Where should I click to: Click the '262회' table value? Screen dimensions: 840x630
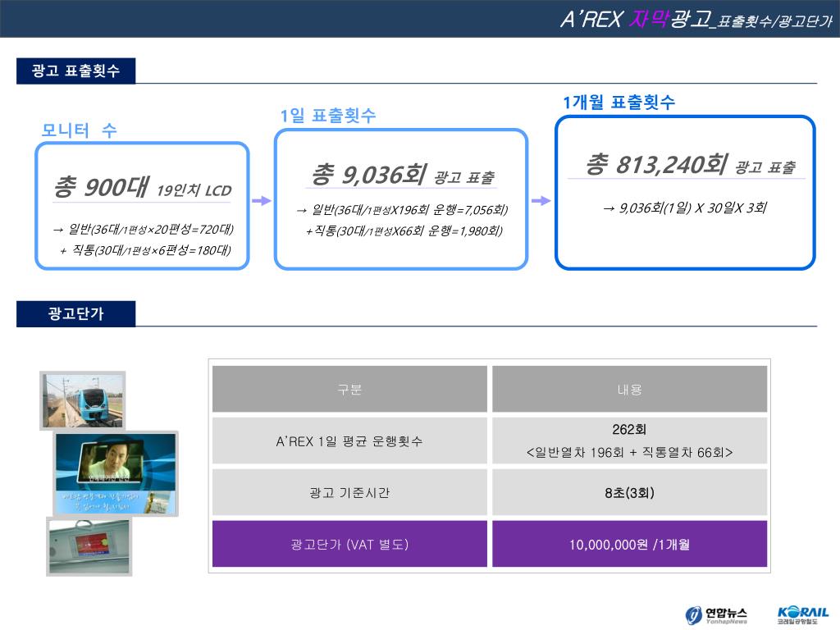629,429
